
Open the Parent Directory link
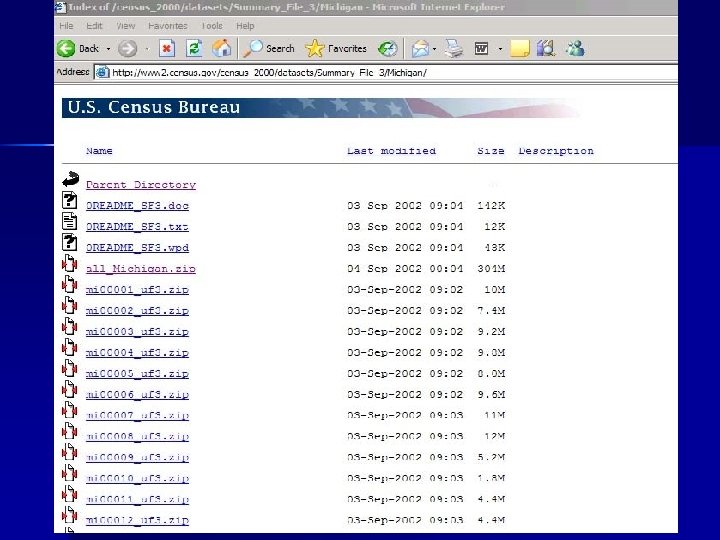click(141, 185)
